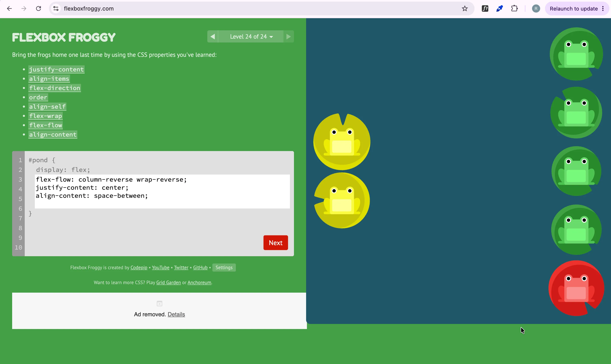Click the red frog on red lilypad
Screen dimensions: 611x364
[x=576, y=288]
